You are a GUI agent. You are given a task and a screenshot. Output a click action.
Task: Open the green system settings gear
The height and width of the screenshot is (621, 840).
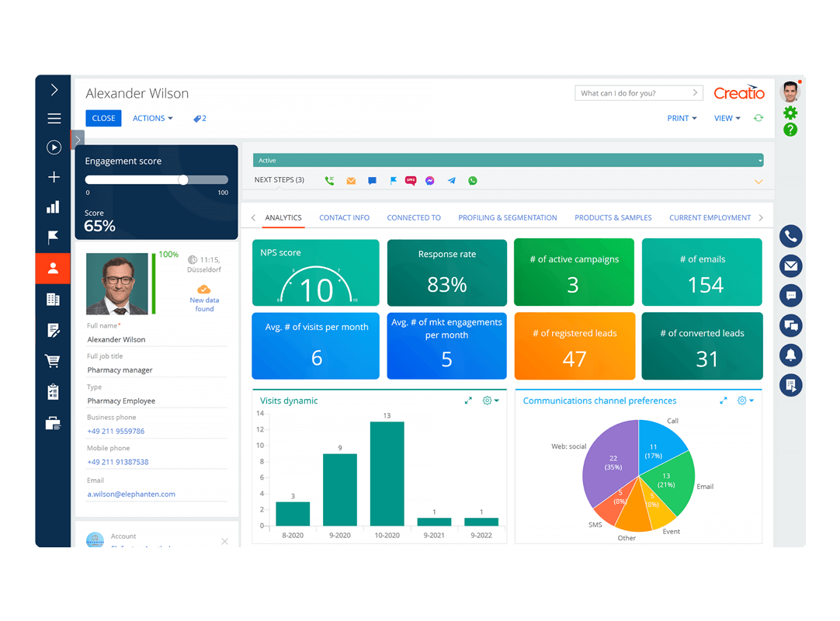point(790,113)
